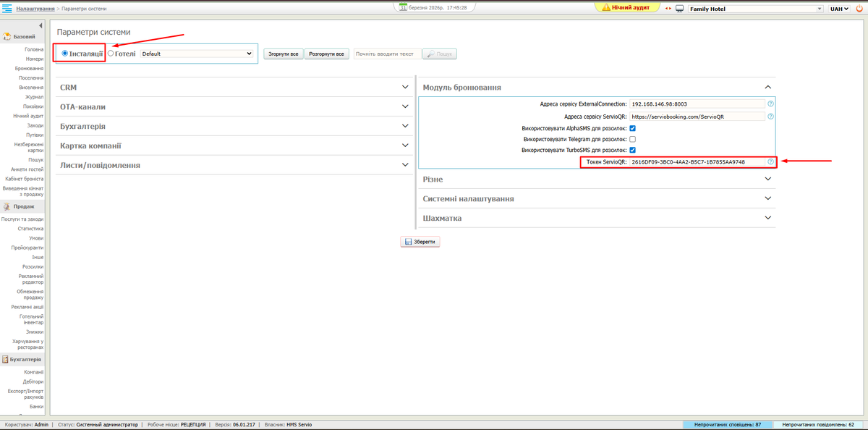Open the UAH currency selector
The image size is (868, 430).
click(x=839, y=9)
